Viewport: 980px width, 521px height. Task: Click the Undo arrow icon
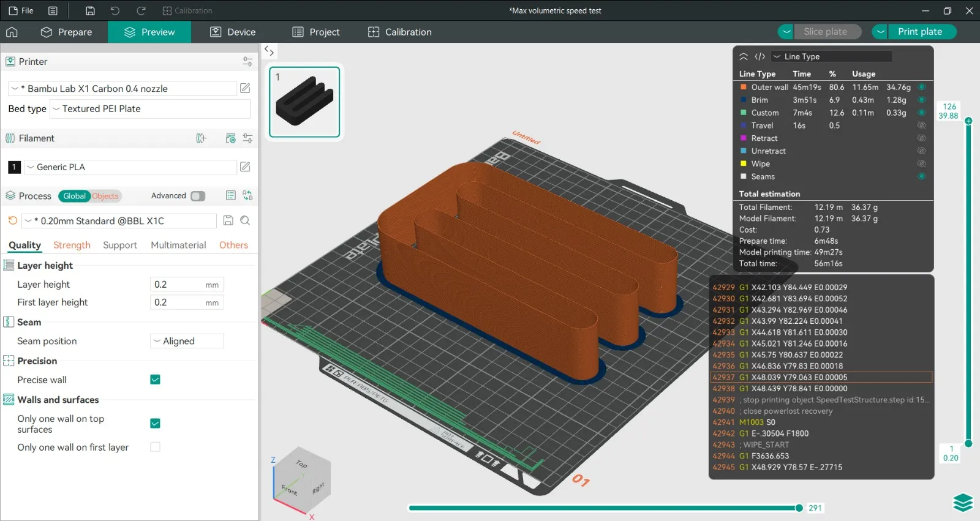115,10
